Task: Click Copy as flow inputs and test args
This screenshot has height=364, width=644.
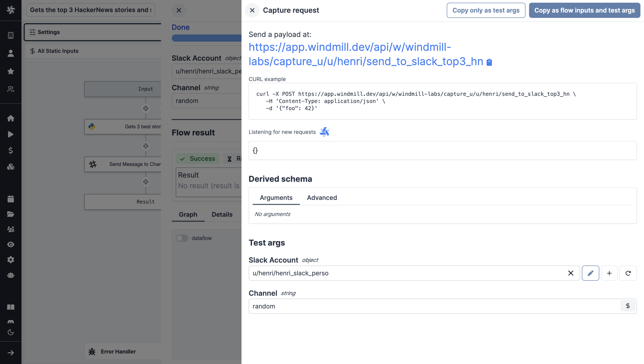Action: click(x=584, y=10)
